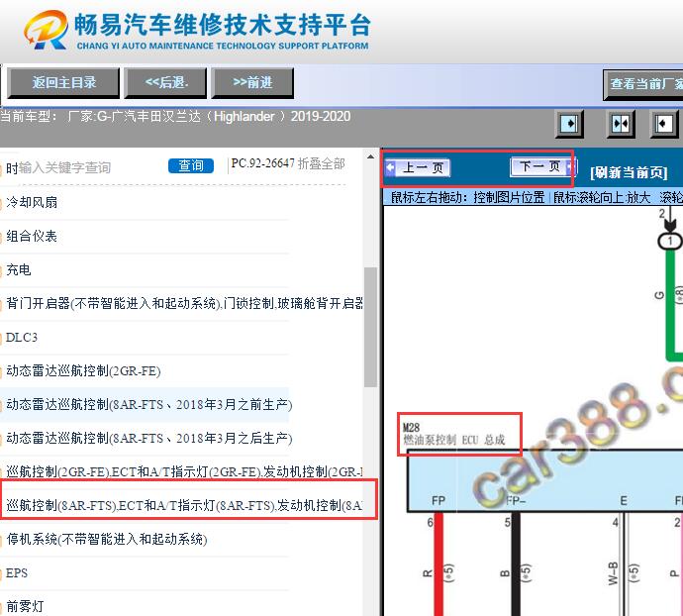
Task: Click the red R wire in diagram
Action: (439, 565)
